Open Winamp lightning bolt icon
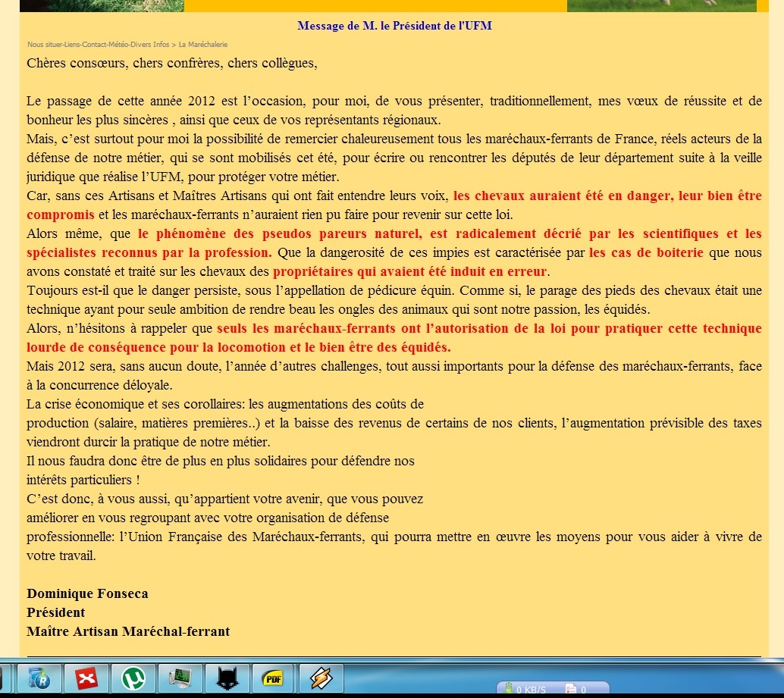 [321, 678]
